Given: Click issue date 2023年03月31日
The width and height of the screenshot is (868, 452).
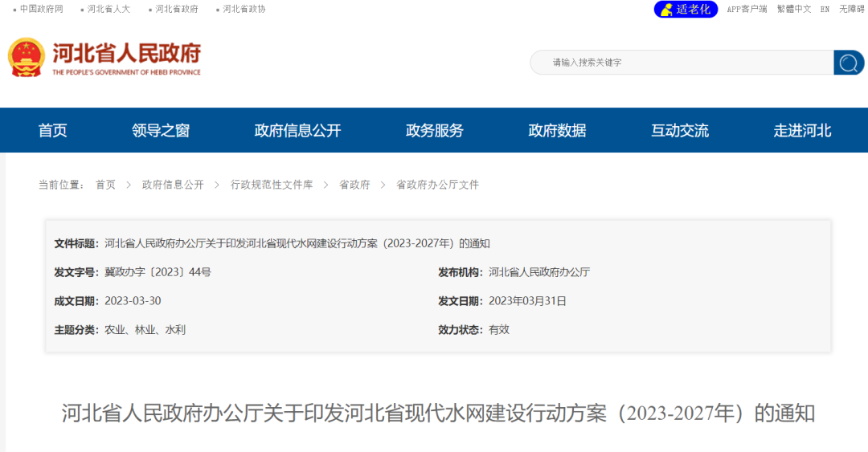Looking at the screenshot, I should pos(527,301).
